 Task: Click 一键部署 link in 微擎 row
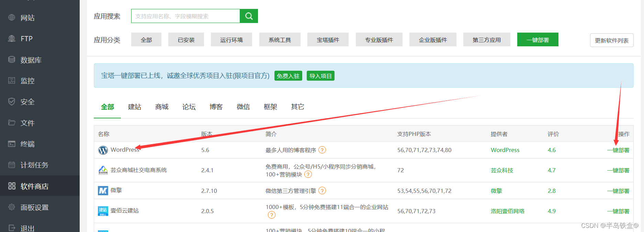point(618,191)
